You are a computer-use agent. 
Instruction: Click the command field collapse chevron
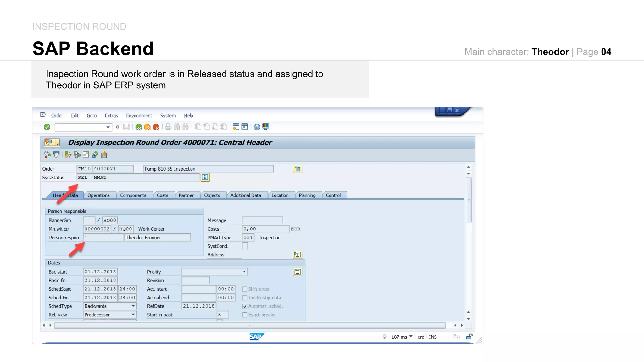118,127
